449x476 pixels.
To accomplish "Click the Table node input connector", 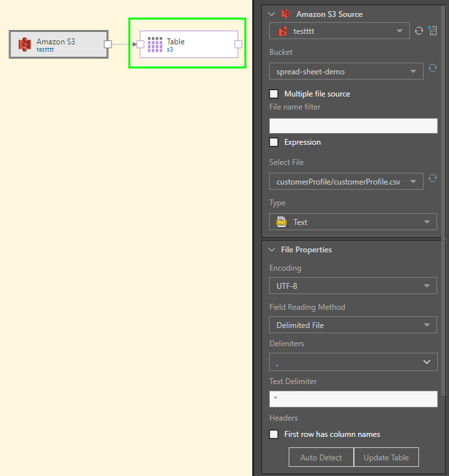I will pos(141,44).
